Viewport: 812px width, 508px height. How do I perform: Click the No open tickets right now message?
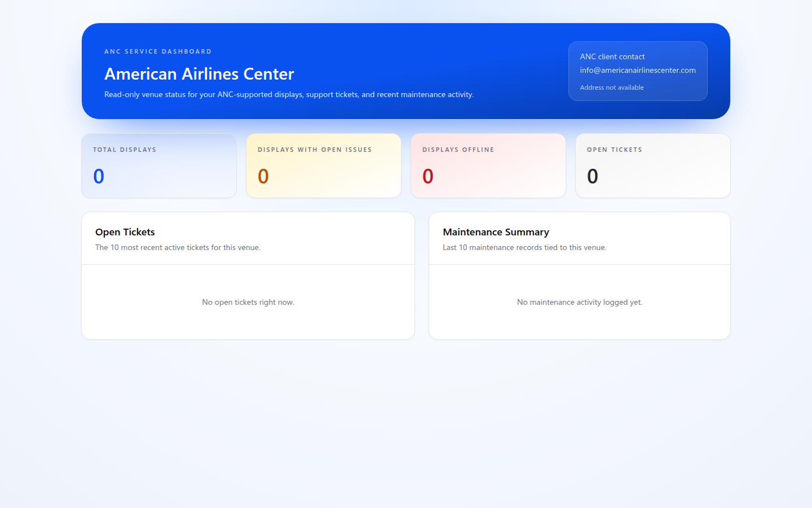[x=248, y=302]
